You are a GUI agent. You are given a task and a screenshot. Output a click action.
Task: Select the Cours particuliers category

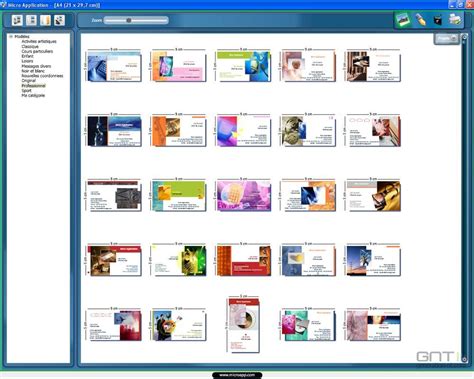point(37,51)
